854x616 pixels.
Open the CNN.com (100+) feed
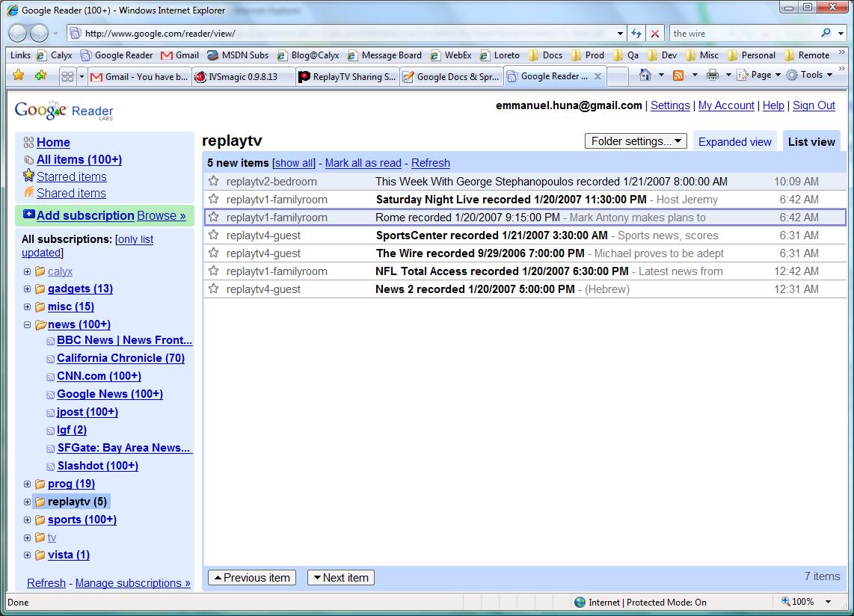(99, 376)
